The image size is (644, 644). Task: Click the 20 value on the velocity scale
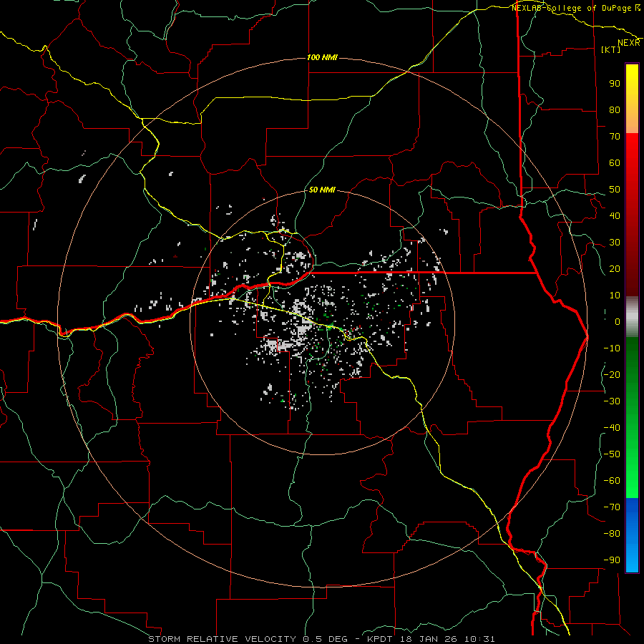click(x=615, y=268)
